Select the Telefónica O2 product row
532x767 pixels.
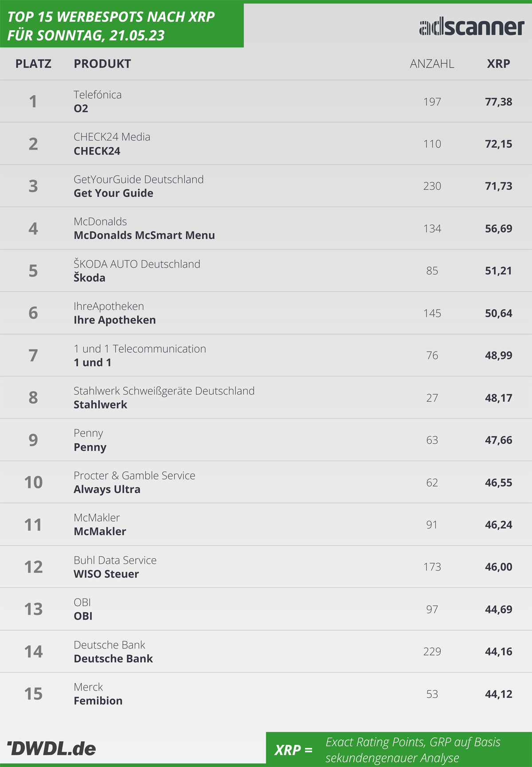266,102
